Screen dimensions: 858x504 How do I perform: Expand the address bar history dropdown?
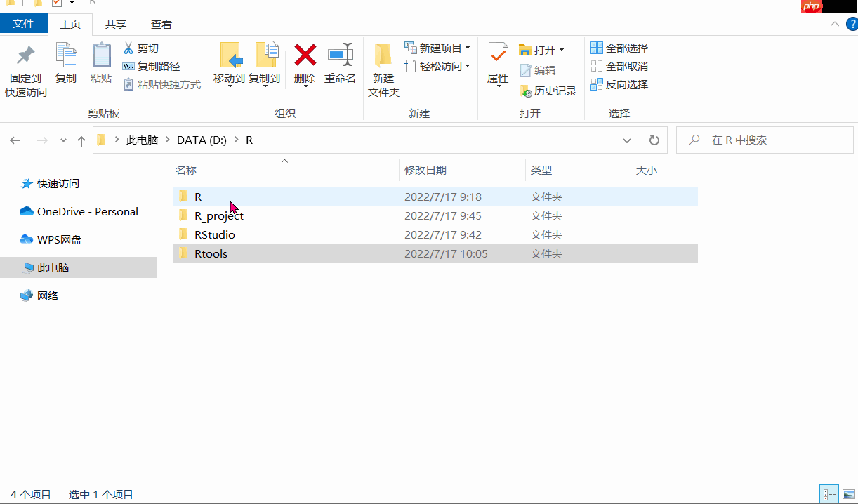coord(627,140)
